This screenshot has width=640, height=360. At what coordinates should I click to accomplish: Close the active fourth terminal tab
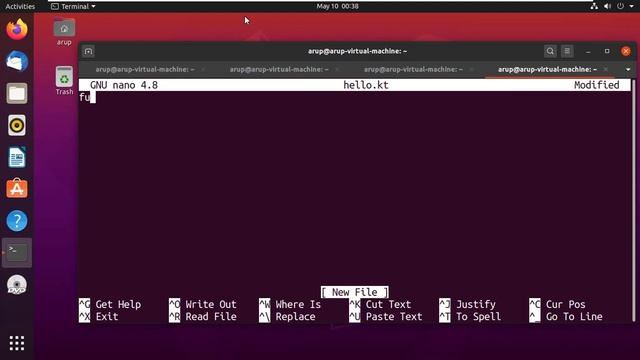(606, 69)
